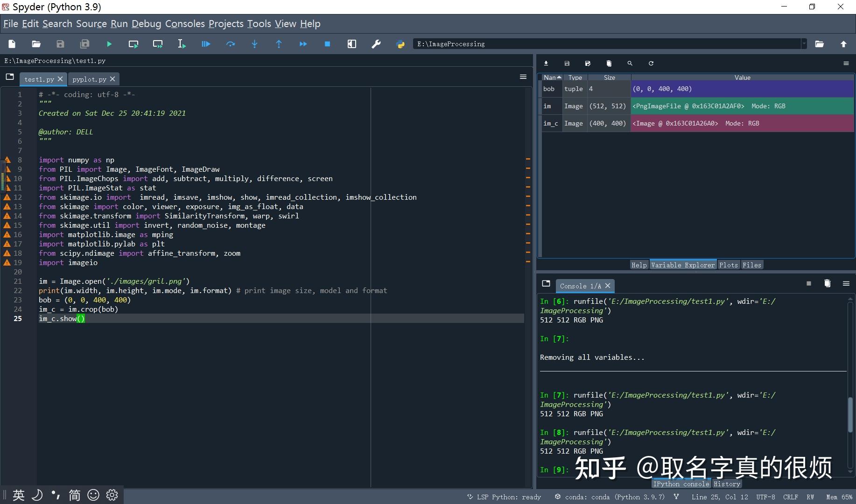Image resolution: width=856 pixels, height=504 pixels.
Task: Run cell and advance icon
Action: [x=158, y=44]
